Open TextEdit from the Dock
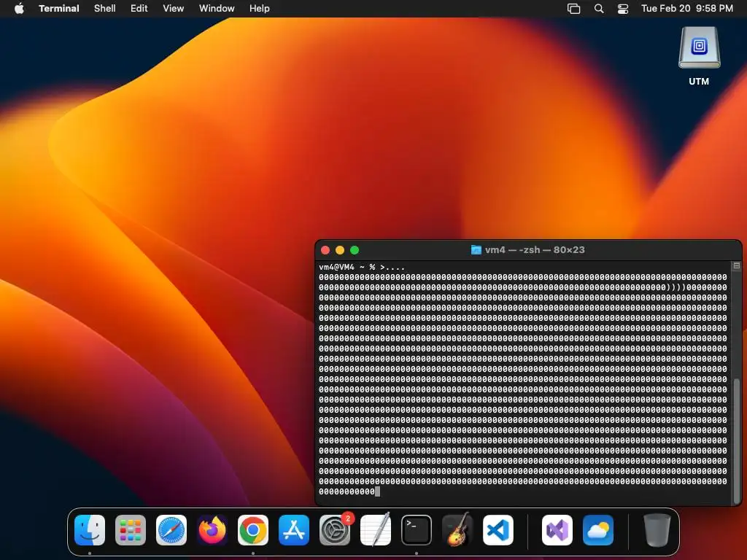 tap(376, 530)
